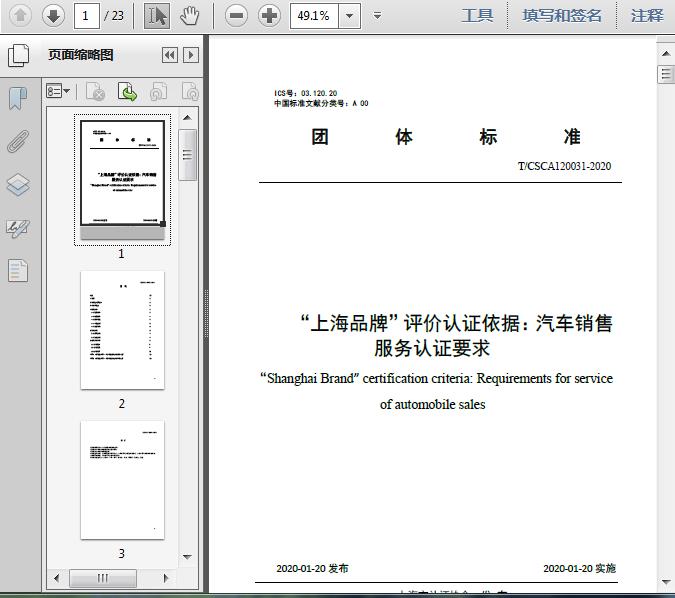Screen dimensions: 675x598
Task: Go to previous page with up arrow
Action: (x=20, y=16)
